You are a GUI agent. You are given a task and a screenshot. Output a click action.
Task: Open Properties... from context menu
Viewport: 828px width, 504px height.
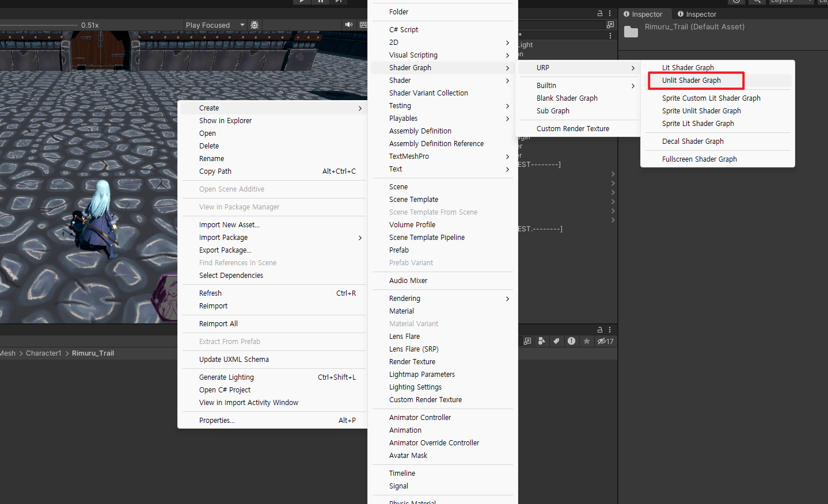coord(274,420)
